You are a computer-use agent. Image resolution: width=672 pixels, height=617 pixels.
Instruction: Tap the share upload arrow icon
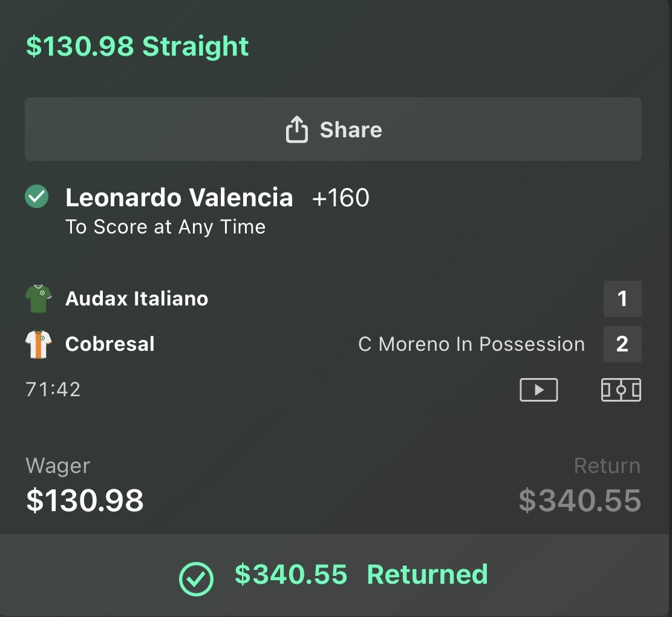point(296,129)
